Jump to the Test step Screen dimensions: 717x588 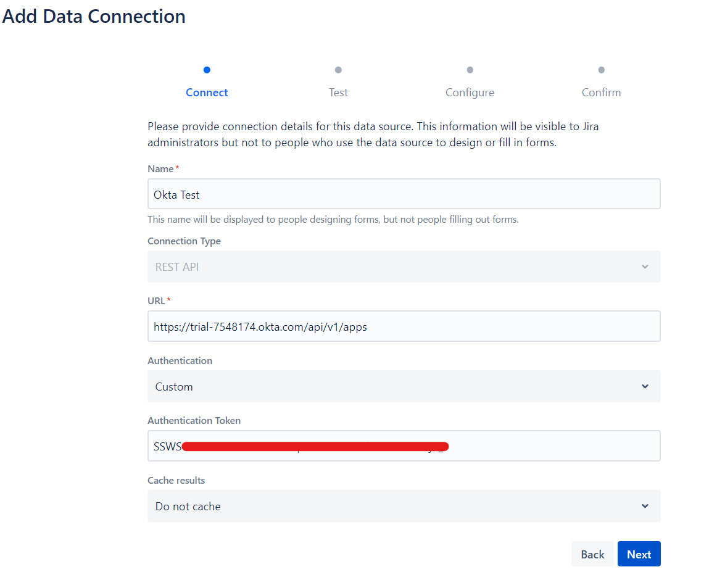[338, 93]
